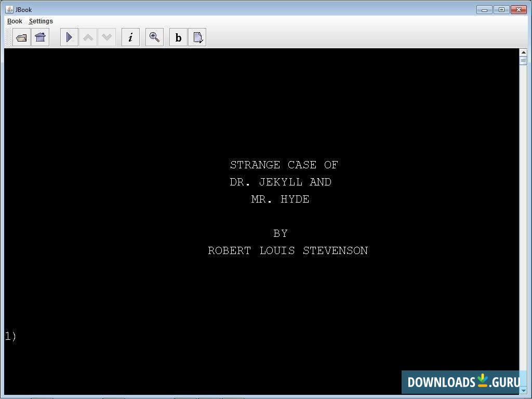Click the scrollbar down arrow
Screen dimensions: 532x399
point(523,391)
